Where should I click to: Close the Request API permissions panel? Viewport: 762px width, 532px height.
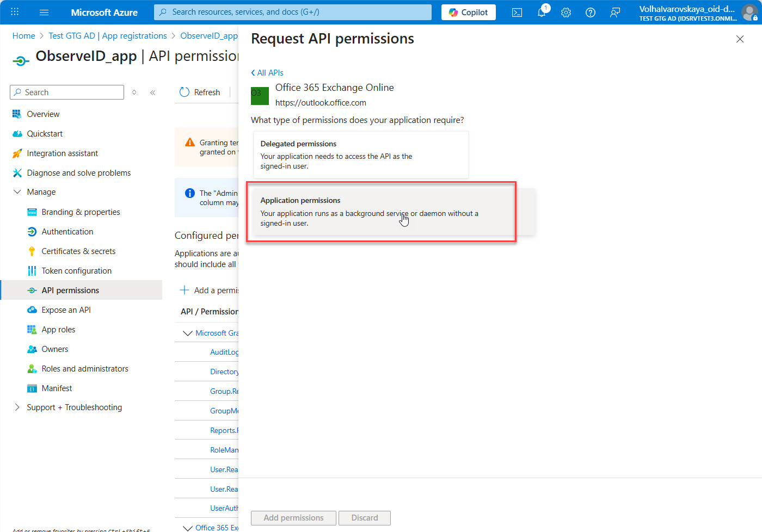click(x=740, y=39)
